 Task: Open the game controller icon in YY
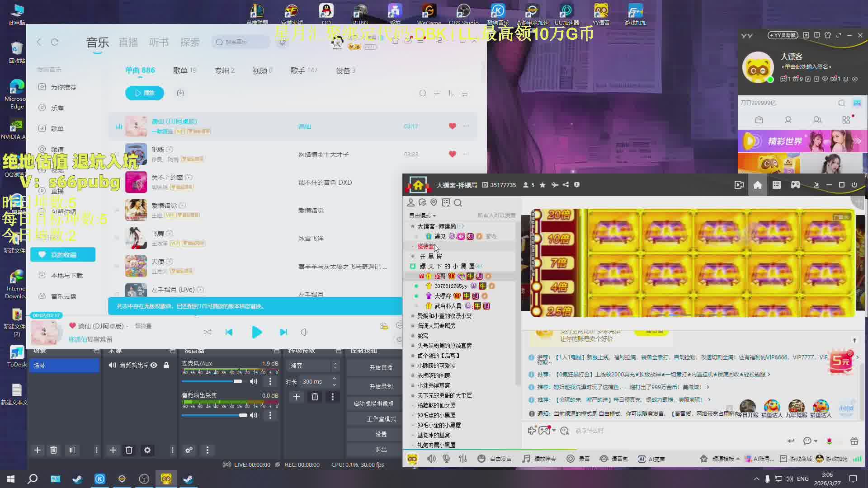(x=795, y=185)
